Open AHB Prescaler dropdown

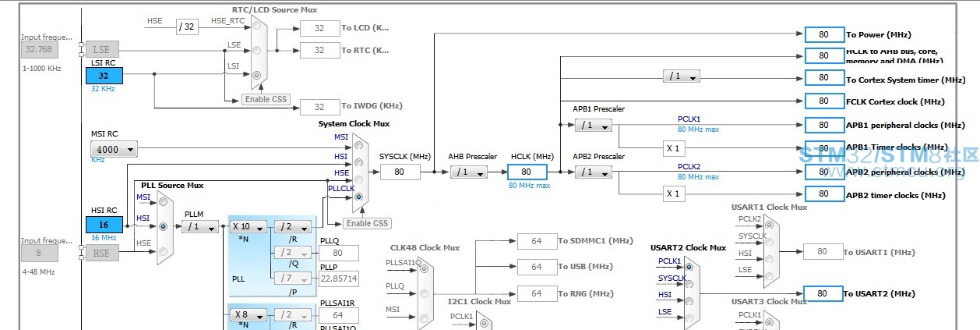(x=469, y=172)
